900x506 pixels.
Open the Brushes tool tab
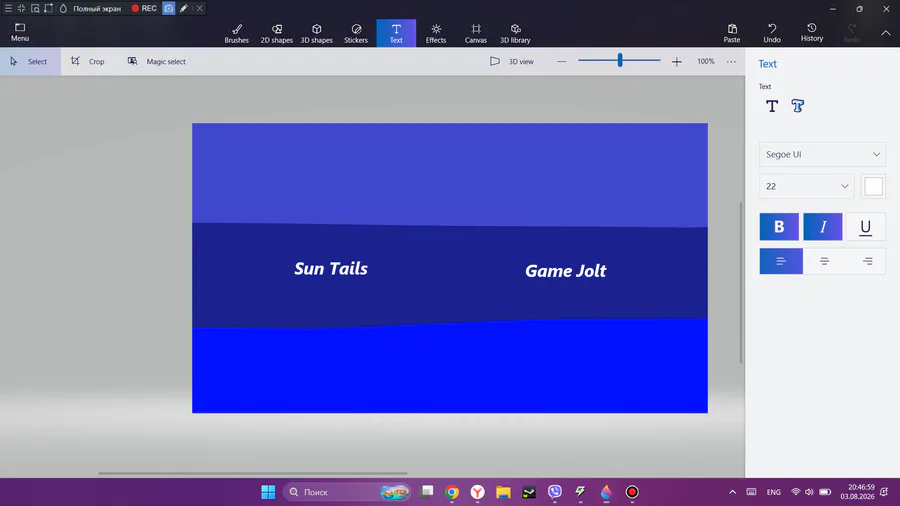click(x=236, y=33)
